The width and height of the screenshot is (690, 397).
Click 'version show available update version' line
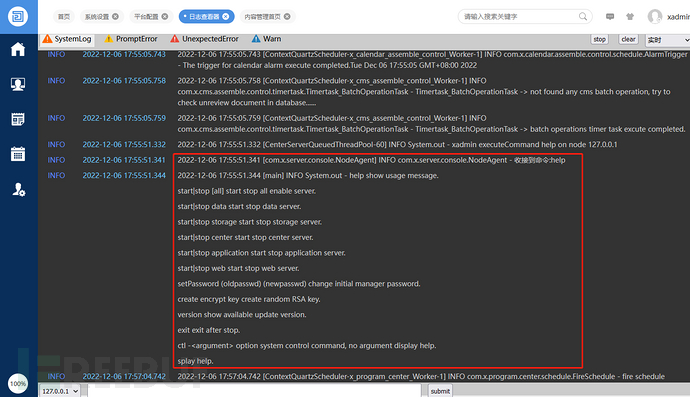click(242, 314)
